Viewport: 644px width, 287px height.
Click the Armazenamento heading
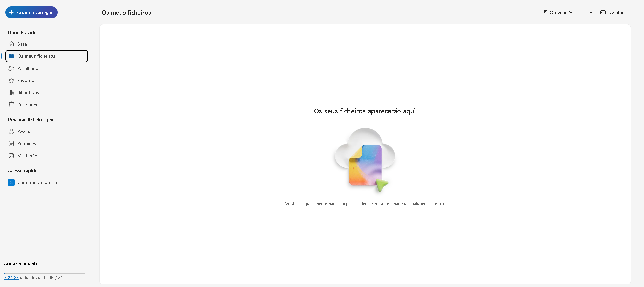pos(21,264)
